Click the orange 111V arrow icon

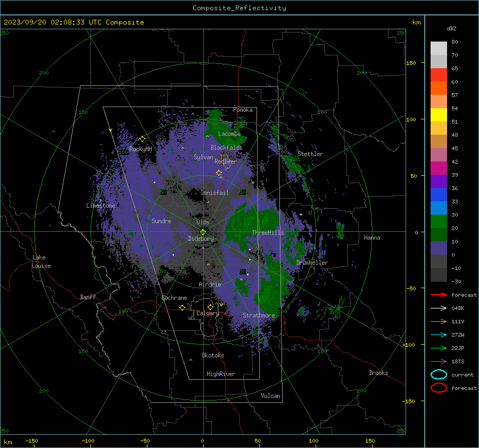pos(439,321)
